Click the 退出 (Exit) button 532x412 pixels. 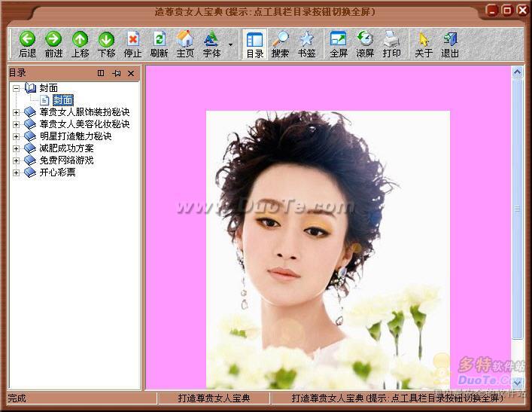pos(450,44)
